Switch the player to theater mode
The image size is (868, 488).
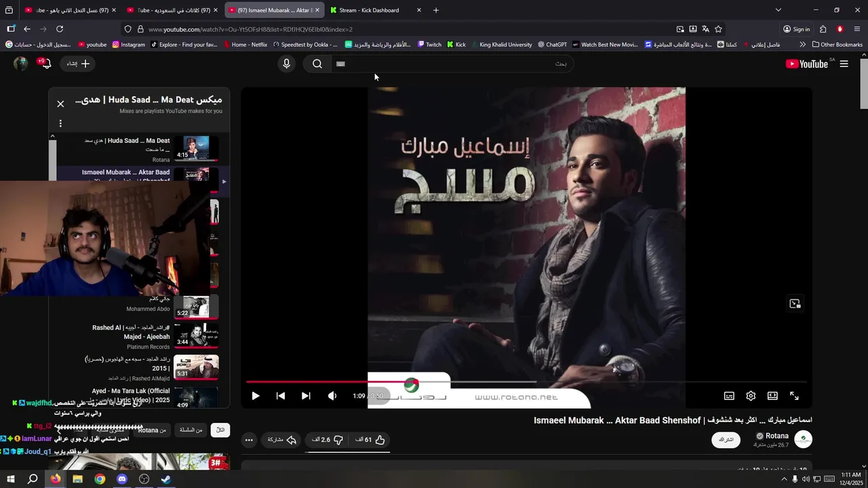tap(772, 396)
